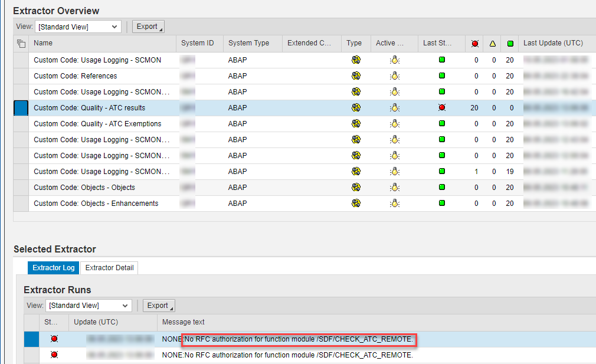
Task: Click the green status icon in the row with 19 successes
Action: pos(441,171)
